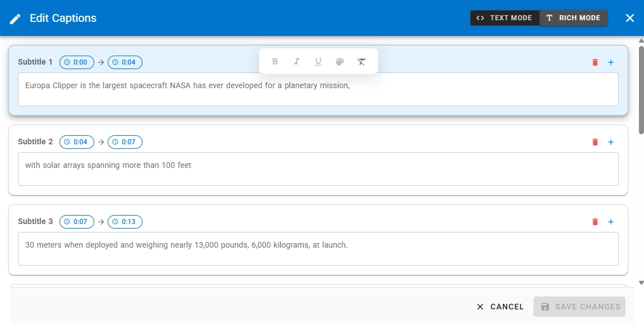The width and height of the screenshot is (644, 324).
Task: Delete Subtitle 1 with the trash icon
Action: 595,62
